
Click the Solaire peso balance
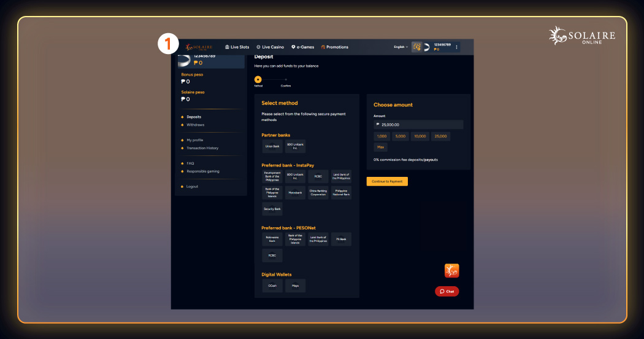pos(193,96)
